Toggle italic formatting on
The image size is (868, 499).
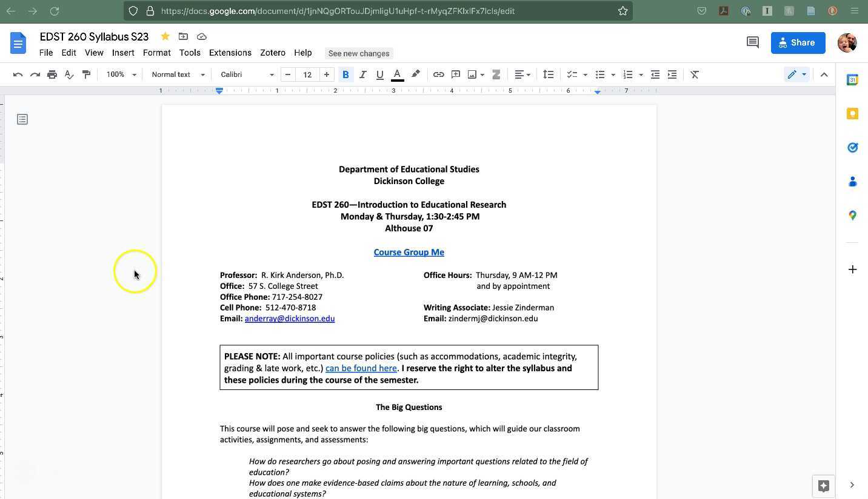362,74
